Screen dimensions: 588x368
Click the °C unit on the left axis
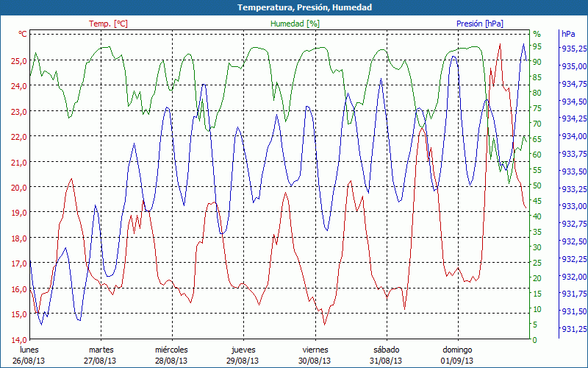coord(22,34)
